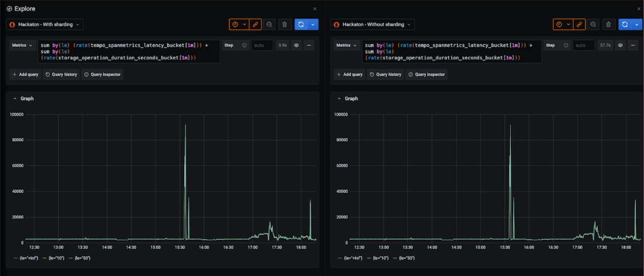This screenshot has height=276, width=644.
Task: Open Hackaton - Without sharding datasource dropdown
Action: point(372,25)
